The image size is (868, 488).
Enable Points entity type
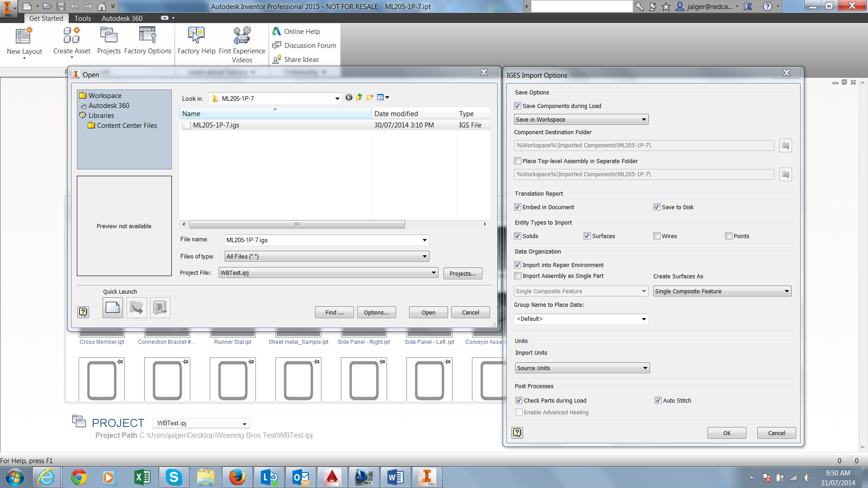[729, 236]
